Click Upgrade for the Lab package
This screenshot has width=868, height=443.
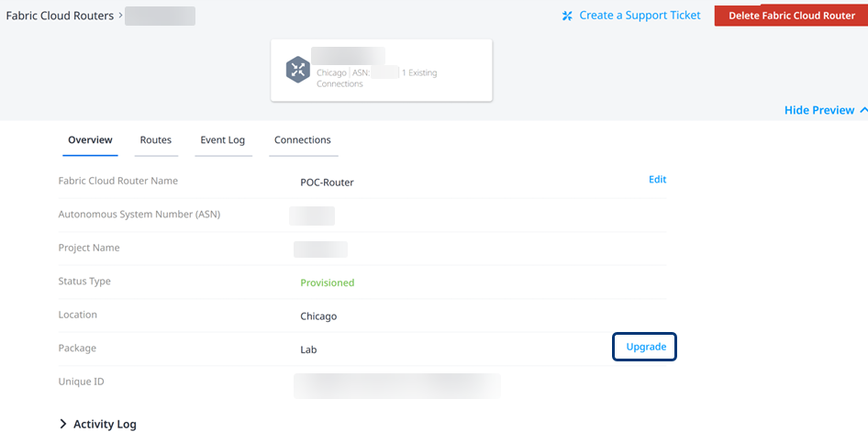point(646,347)
